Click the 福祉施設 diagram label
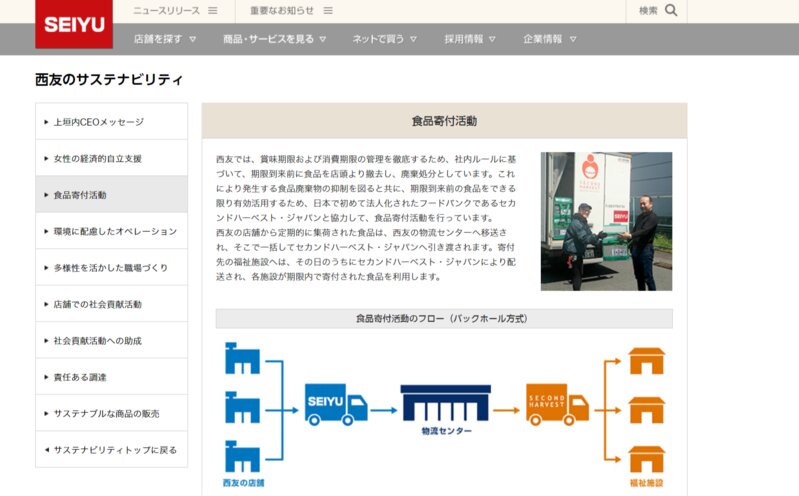Image resolution: width=799 pixels, height=496 pixels. [647, 483]
